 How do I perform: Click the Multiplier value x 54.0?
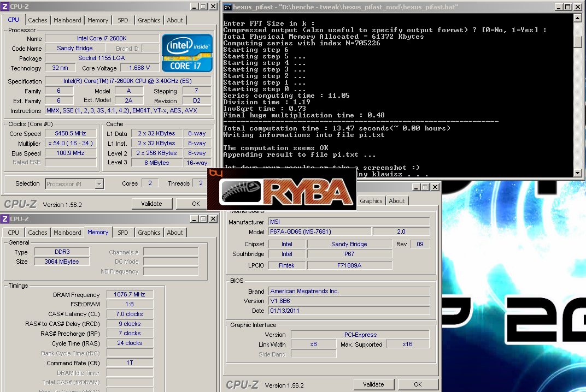pyautogui.click(x=71, y=144)
